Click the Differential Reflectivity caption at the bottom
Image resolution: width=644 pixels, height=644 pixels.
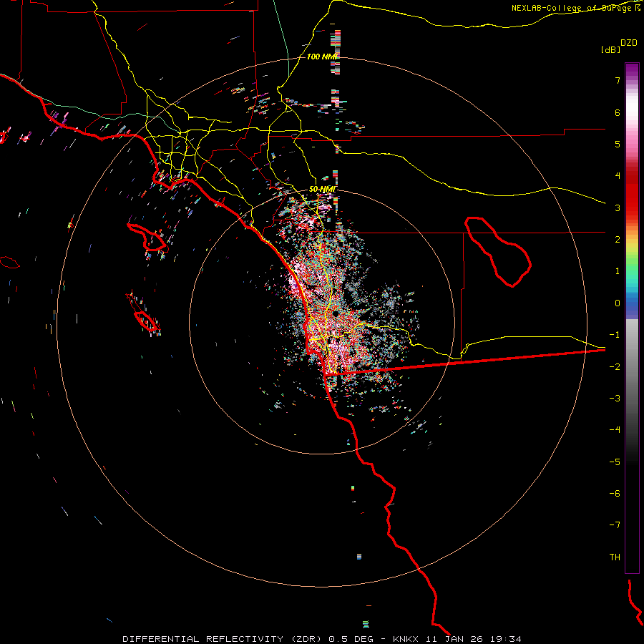coord(321,639)
